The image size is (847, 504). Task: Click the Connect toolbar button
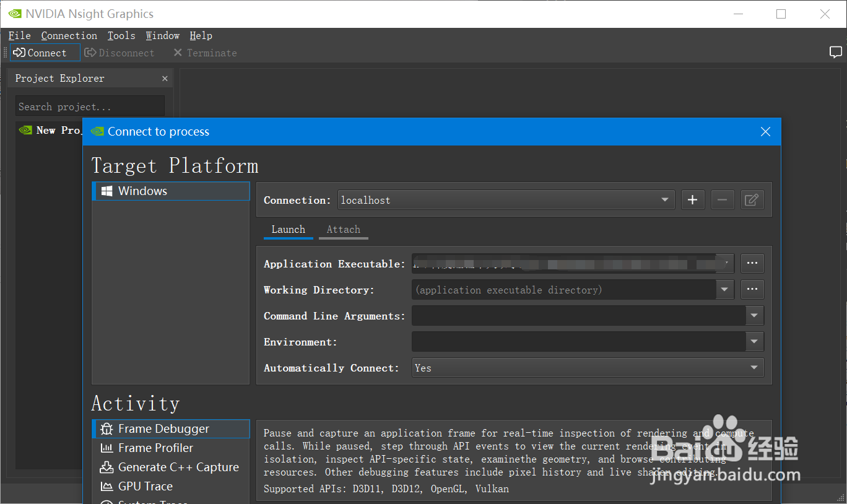[x=45, y=53]
